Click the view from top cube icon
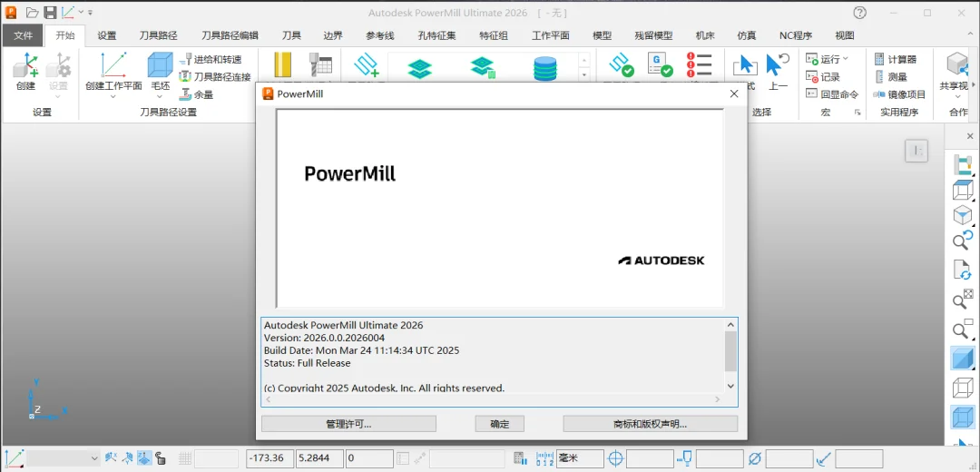 click(x=963, y=190)
